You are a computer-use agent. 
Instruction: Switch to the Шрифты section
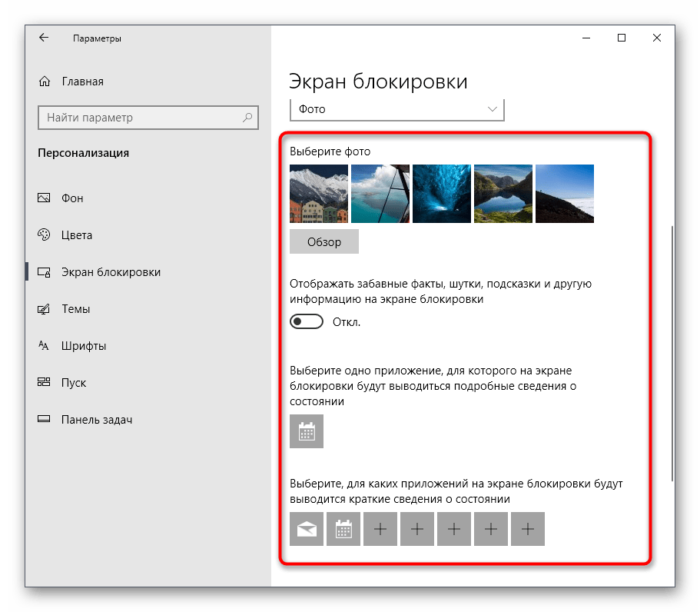[83, 346]
